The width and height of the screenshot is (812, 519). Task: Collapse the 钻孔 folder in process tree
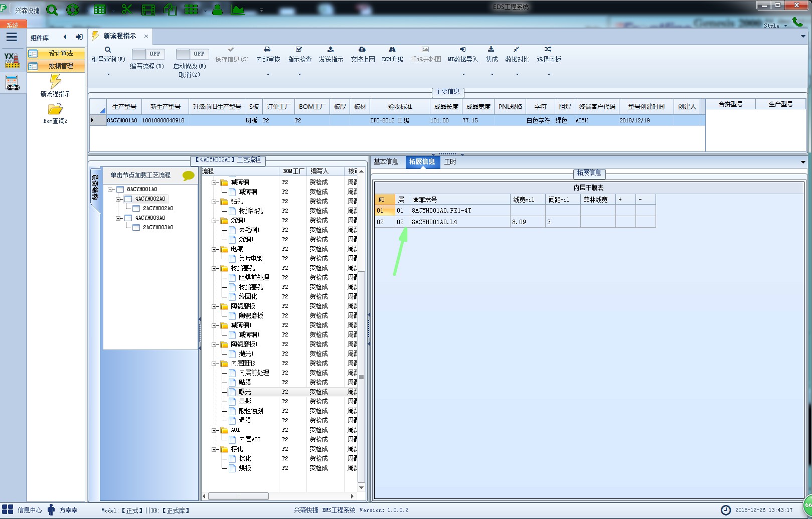(x=214, y=202)
